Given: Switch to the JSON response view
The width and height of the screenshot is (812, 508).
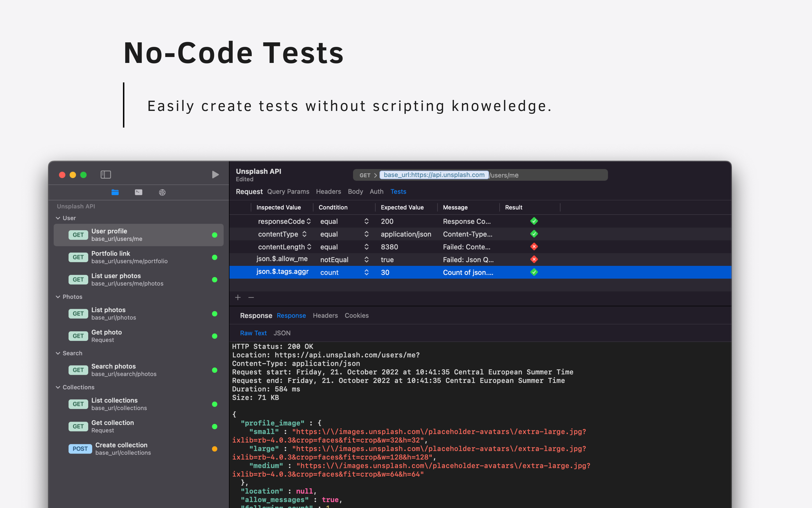Looking at the screenshot, I should tap(282, 333).
